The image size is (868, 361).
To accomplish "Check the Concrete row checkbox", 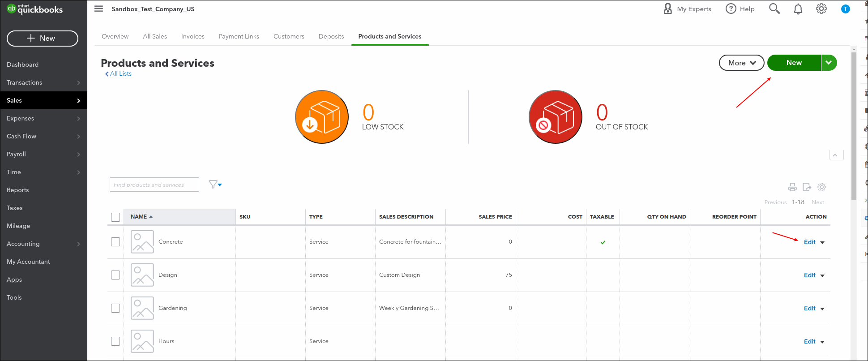I will coord(115,242).
